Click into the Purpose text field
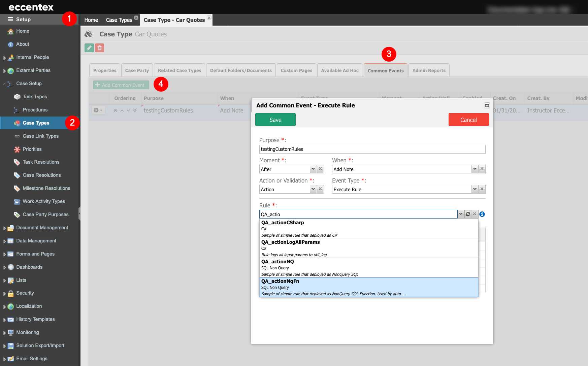 372,149
